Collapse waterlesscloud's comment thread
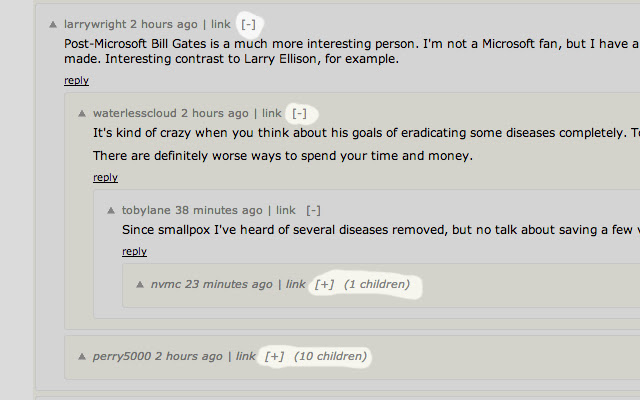The image size is (640, 400). point(299,114)
